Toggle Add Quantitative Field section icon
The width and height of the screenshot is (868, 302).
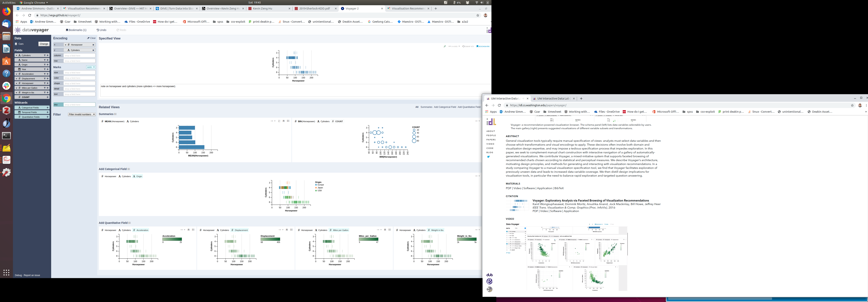pyautogui.click(x=129, y=223)
